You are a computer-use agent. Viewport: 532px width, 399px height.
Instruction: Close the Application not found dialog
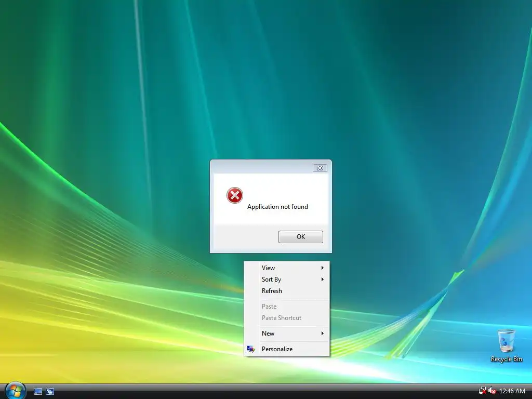[x=320, y=168]
